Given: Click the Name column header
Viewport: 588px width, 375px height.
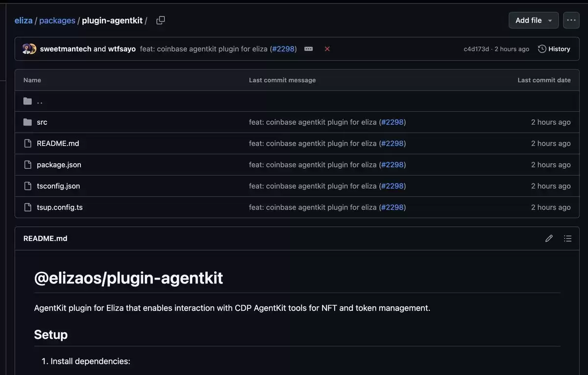Looking at the screenshot, I should 32,80.
